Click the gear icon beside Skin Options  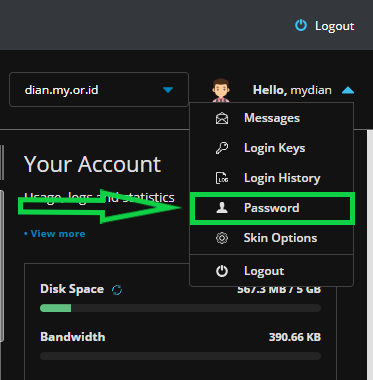(222, 238)
